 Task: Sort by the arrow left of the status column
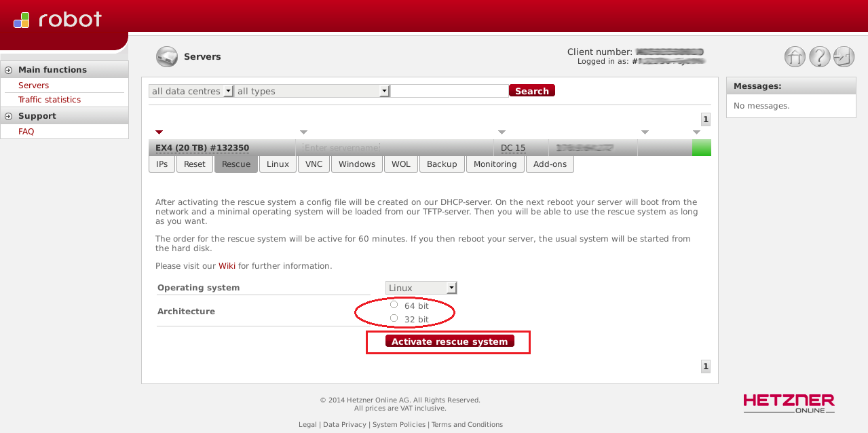645,132
